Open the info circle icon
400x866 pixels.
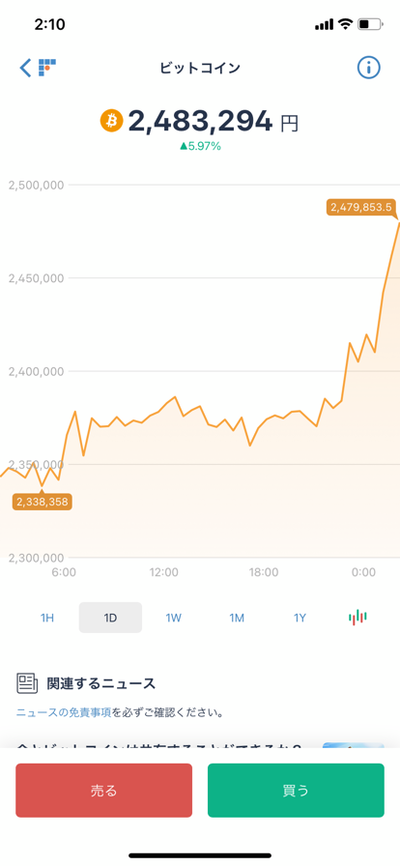(369, 68)
